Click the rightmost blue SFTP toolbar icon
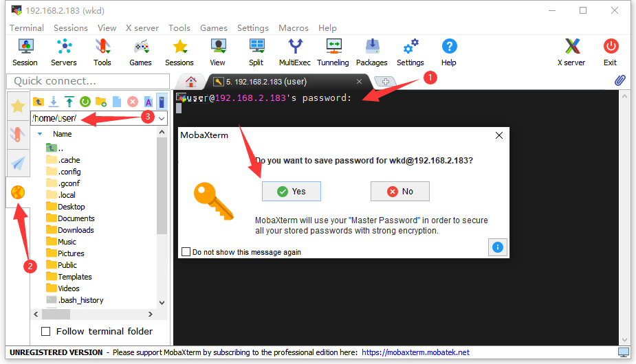Screen dimensions: 636x364 pos(162,102)
